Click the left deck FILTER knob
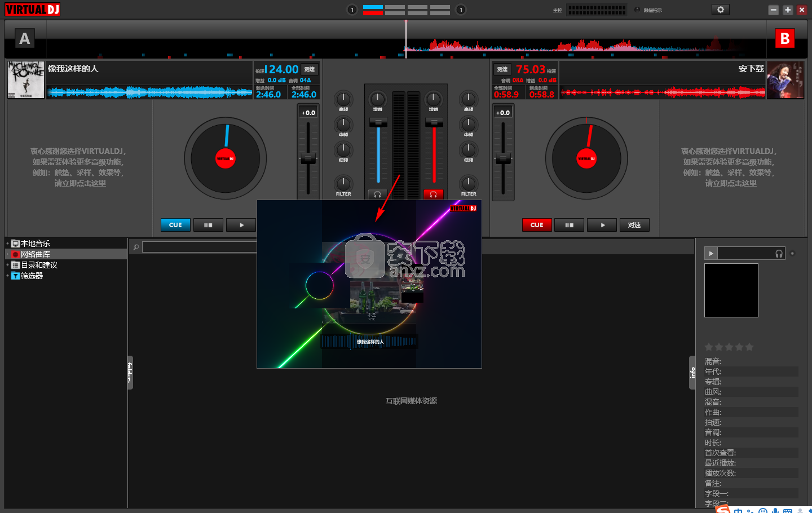Screen dimensions: 812x513 point(343,183)
